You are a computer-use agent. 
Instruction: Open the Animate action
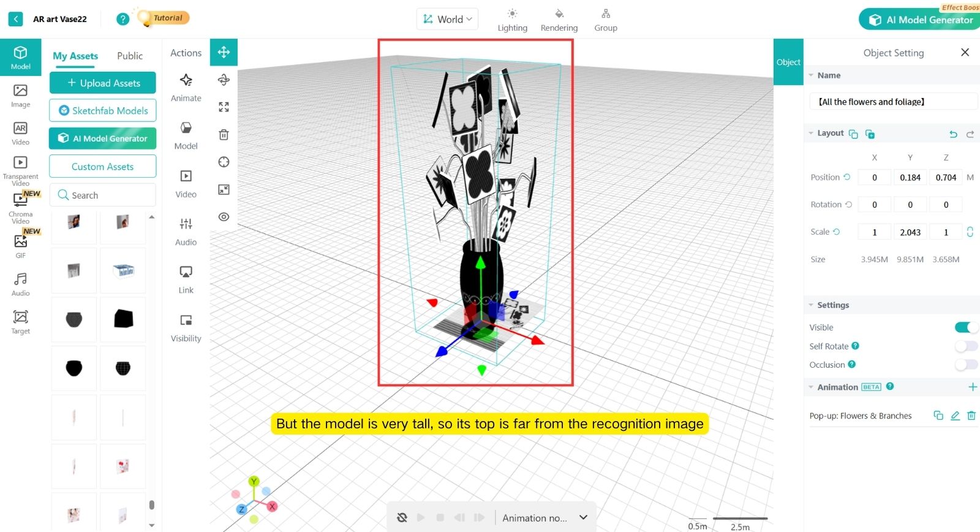click(x=186, y=88)
